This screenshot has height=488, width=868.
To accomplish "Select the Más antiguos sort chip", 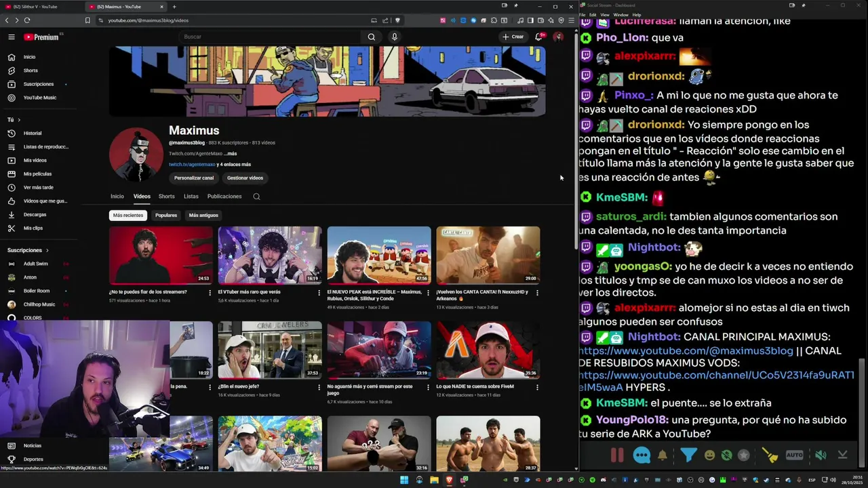I will pos(203,215).
